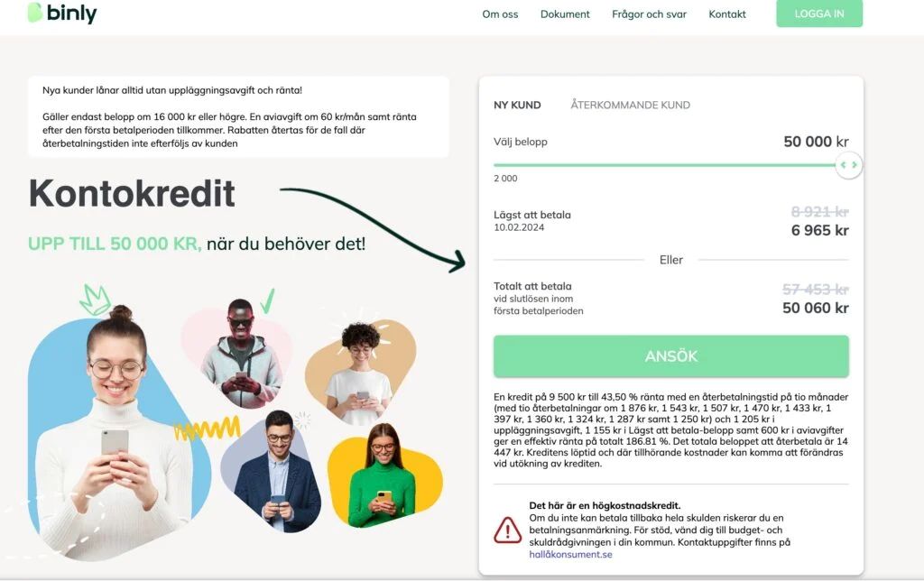Click the LOGGA IN button
The width and height of the screenshot is (924, 581).
[819, 14]
